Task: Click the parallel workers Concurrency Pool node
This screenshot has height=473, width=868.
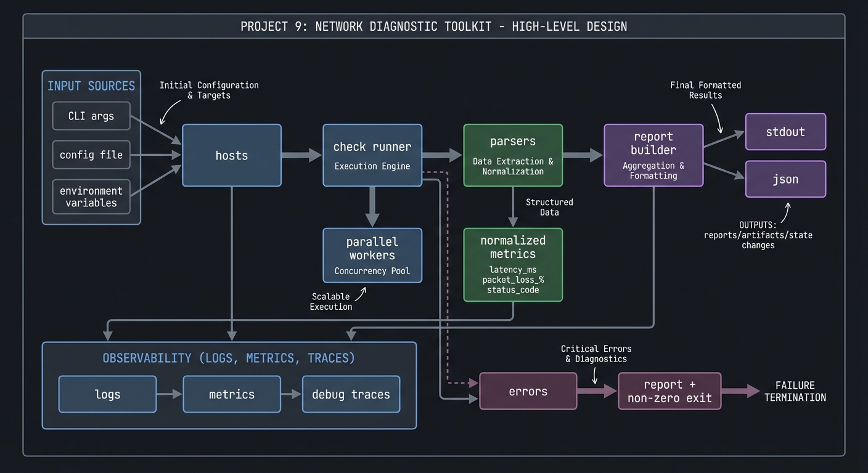Action: click(x=372, y=255)
